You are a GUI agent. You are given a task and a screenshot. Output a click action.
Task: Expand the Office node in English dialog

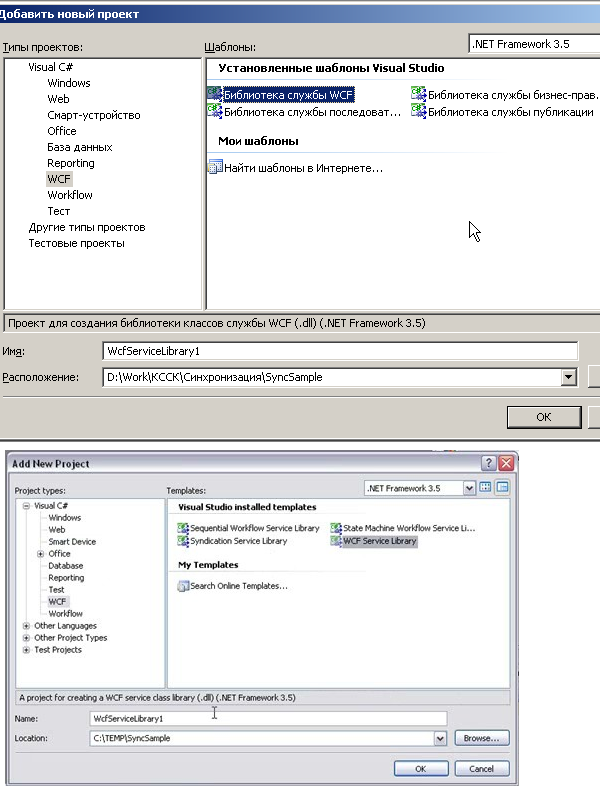coord(40,554)
